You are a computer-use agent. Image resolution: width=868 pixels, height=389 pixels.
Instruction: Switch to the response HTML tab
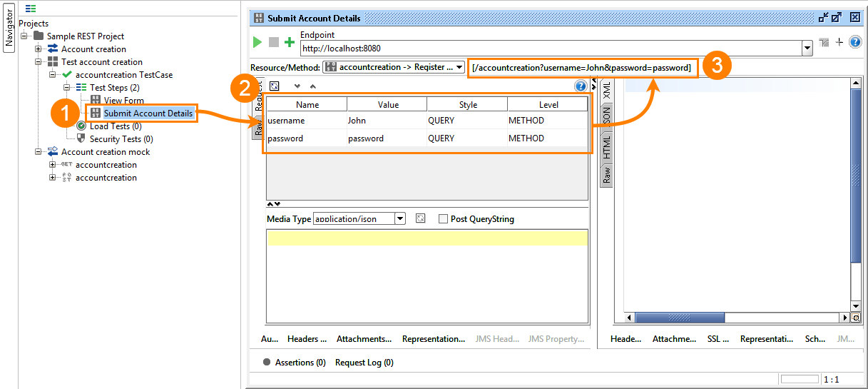pos(607,147)
